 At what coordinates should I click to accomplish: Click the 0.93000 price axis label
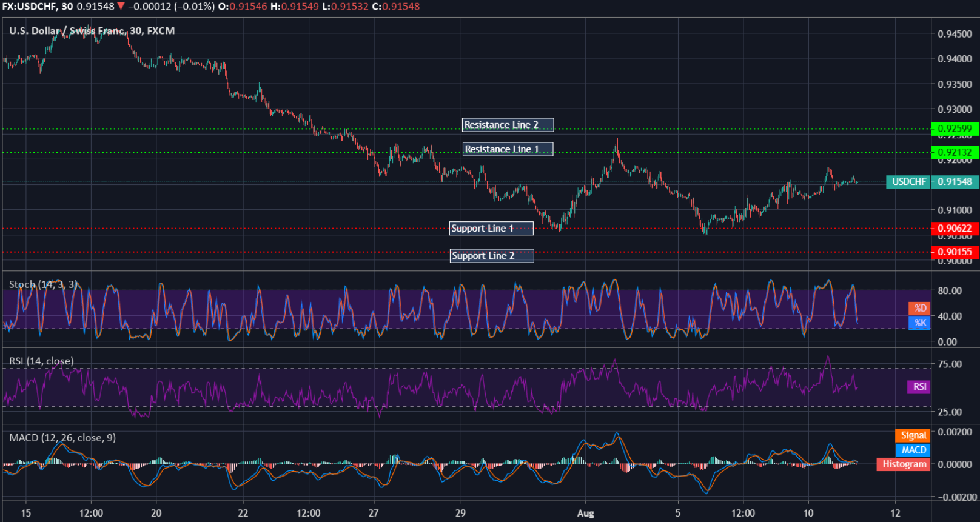click(955, 110)
